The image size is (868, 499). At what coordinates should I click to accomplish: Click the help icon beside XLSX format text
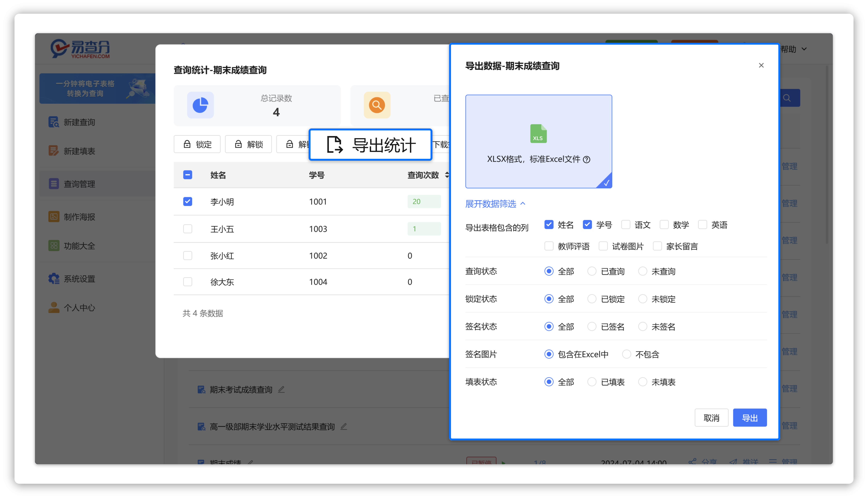coord(586,159)
